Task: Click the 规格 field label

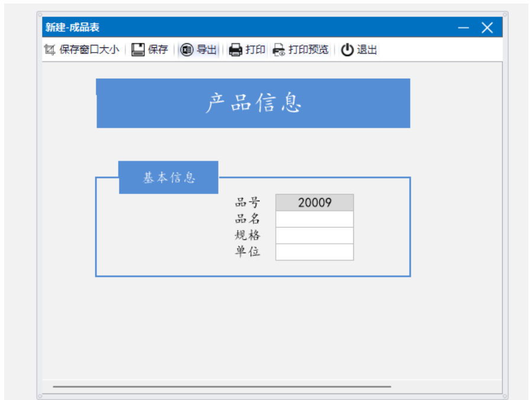Action: (x=247, y=236)
